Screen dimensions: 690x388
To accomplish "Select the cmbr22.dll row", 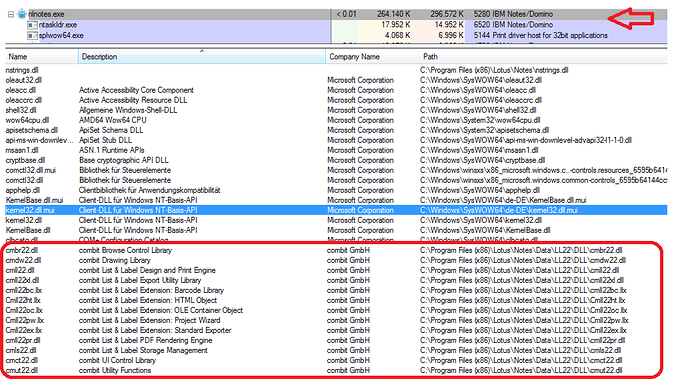I will click(336, 250).
